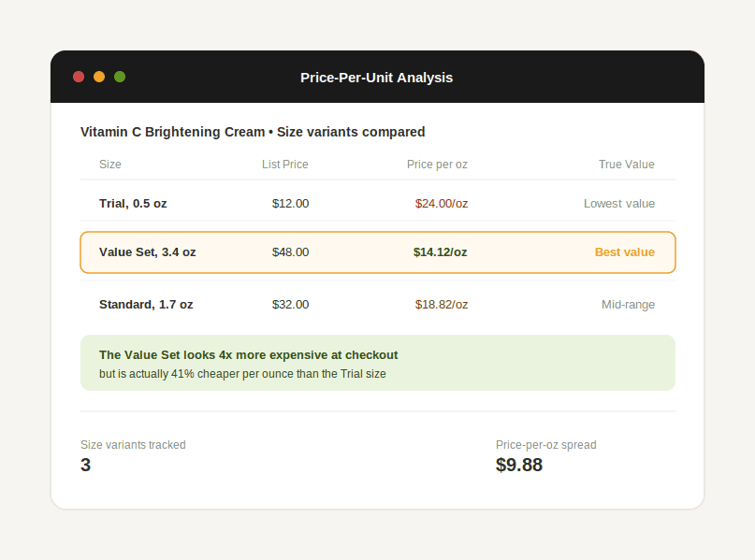This screenshot has height=560, width=755.
Task: Click the Best value label
Action: [625, 252]
